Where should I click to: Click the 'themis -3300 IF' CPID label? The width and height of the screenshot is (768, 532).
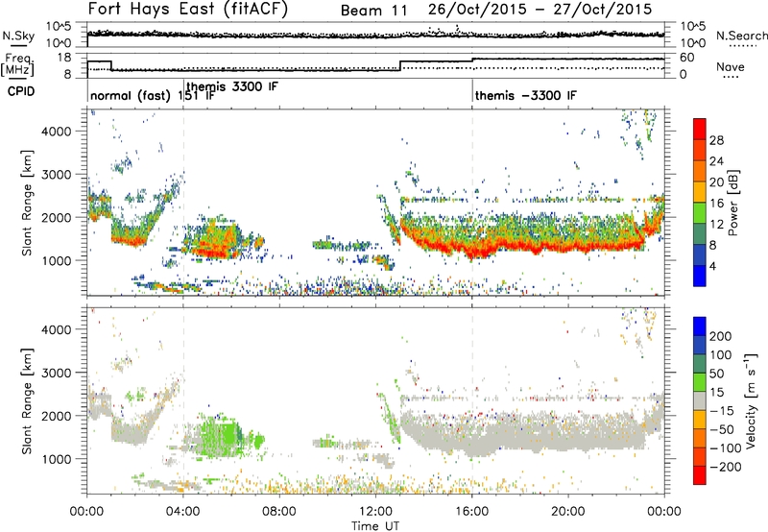525,95
